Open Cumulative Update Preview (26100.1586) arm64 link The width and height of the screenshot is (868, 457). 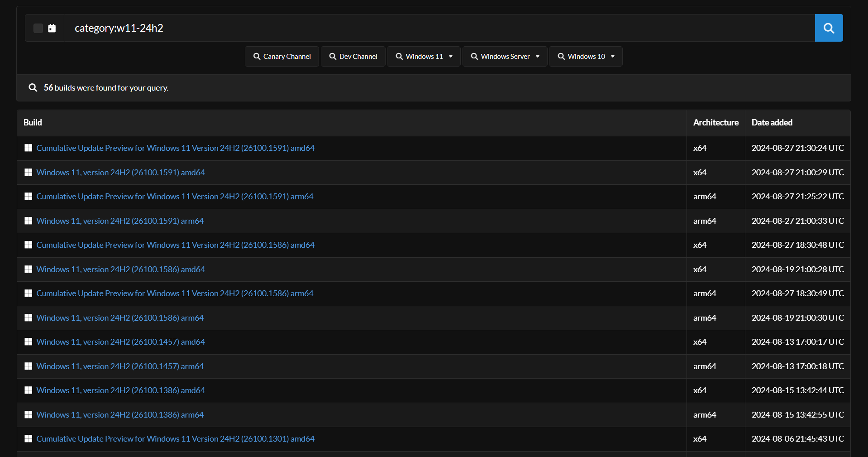click(x=175, y=293)
